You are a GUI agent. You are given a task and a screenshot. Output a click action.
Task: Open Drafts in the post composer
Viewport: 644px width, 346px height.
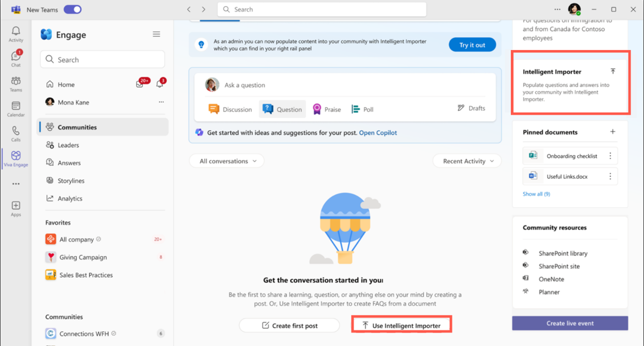471,108
